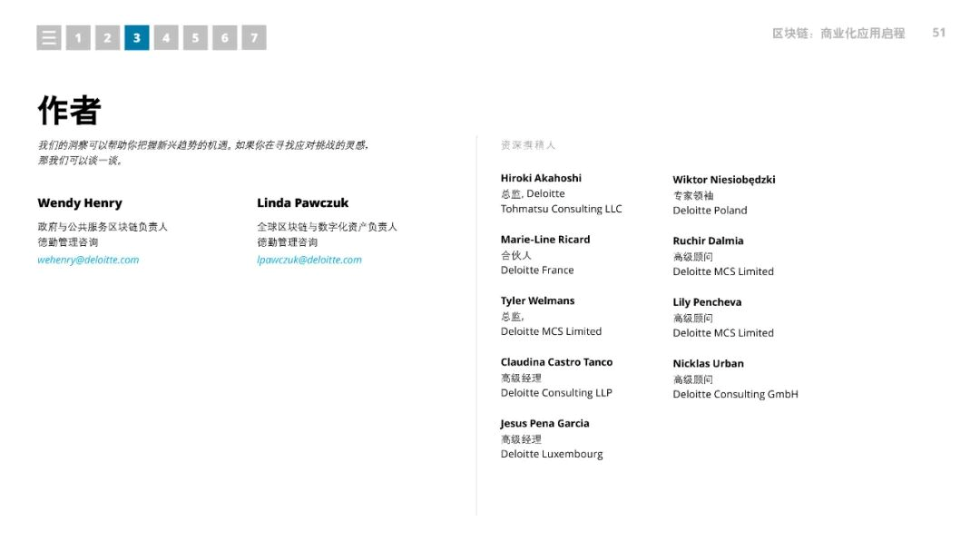This screenshot has width=980, height=551.
Task: Jump to section 7 navigation square
Action: [254, 37]
